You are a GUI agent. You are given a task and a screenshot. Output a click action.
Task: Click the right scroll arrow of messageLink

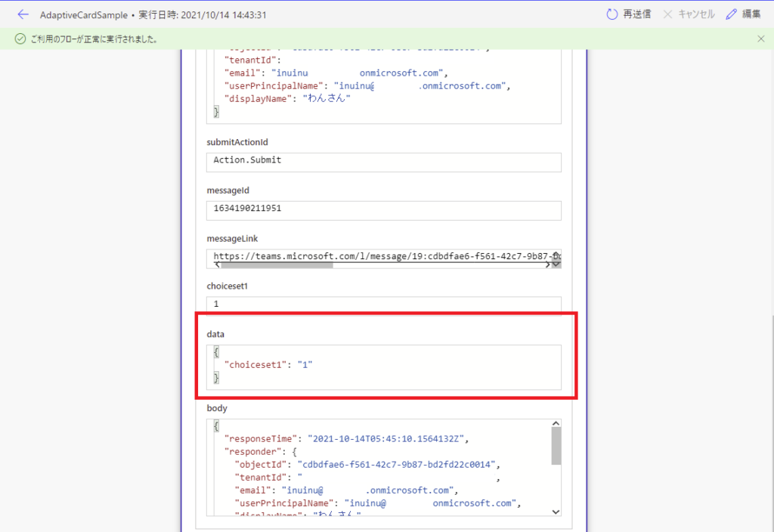click(x=547, y=265)
